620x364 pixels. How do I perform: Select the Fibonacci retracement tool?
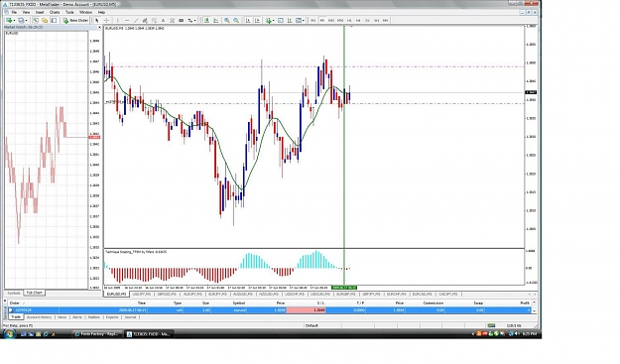point(154,20)
